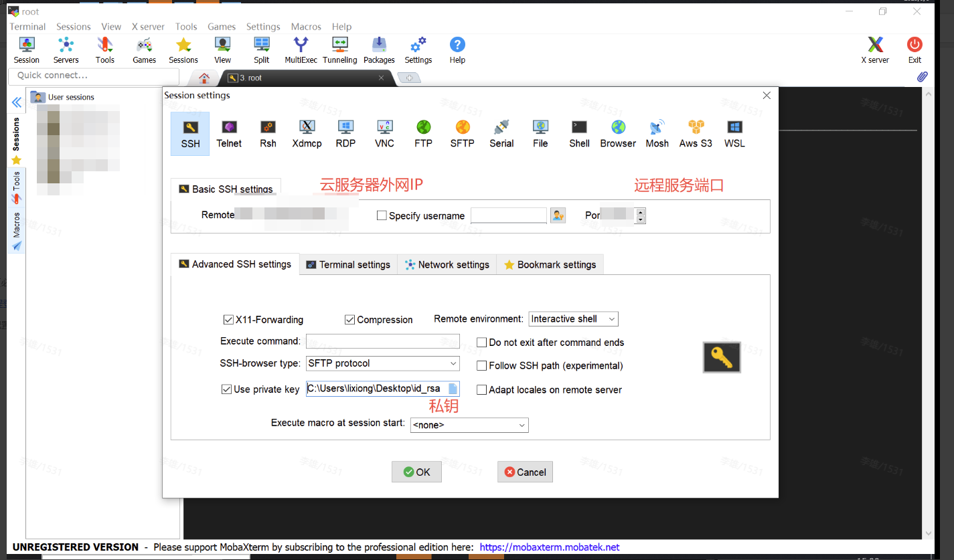Viewport: 954px width, 560px height.
Task: Switch to Network settings tab
Action: (x=447, y=264)
